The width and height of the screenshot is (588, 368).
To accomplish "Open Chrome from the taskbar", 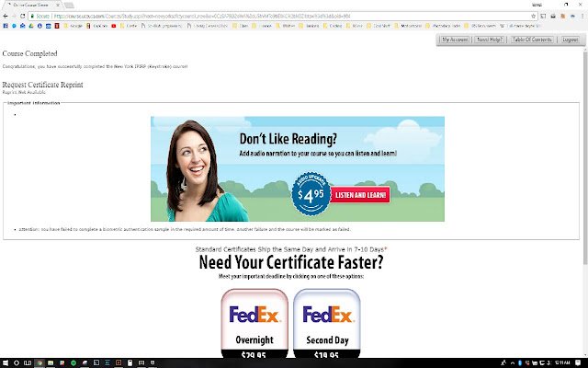I will pos(39,362).
